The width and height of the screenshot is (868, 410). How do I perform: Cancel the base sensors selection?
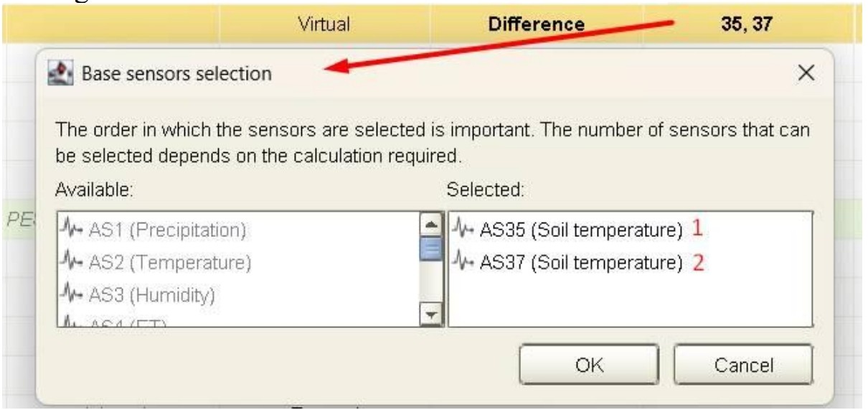click(742, 365)
